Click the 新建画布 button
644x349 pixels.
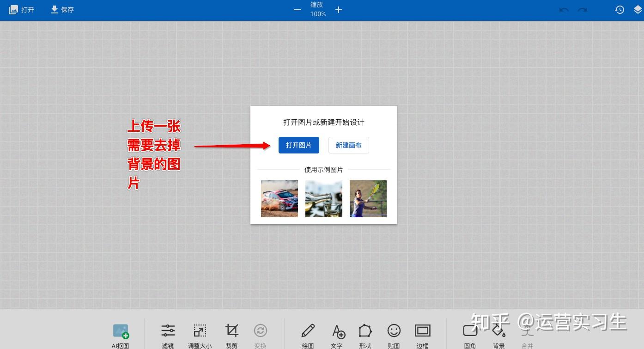click(x=348, y=145)
